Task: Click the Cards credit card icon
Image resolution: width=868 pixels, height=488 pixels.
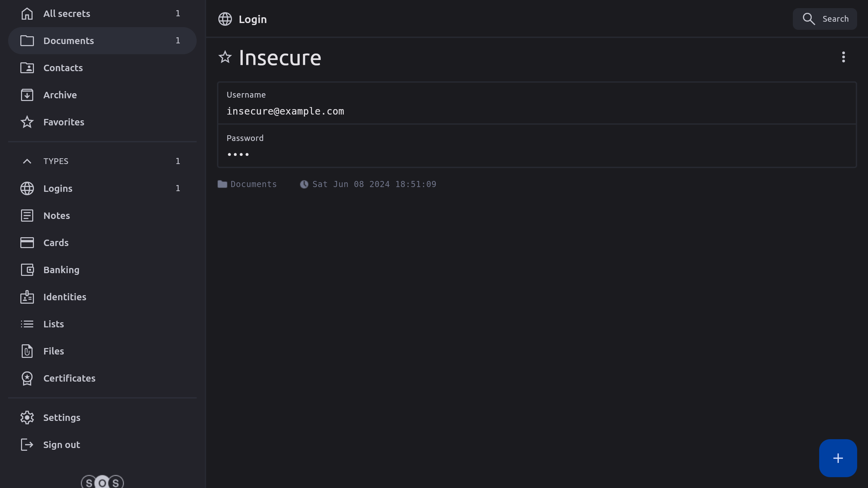Action: pyautogui.click(x=27, y=243)
